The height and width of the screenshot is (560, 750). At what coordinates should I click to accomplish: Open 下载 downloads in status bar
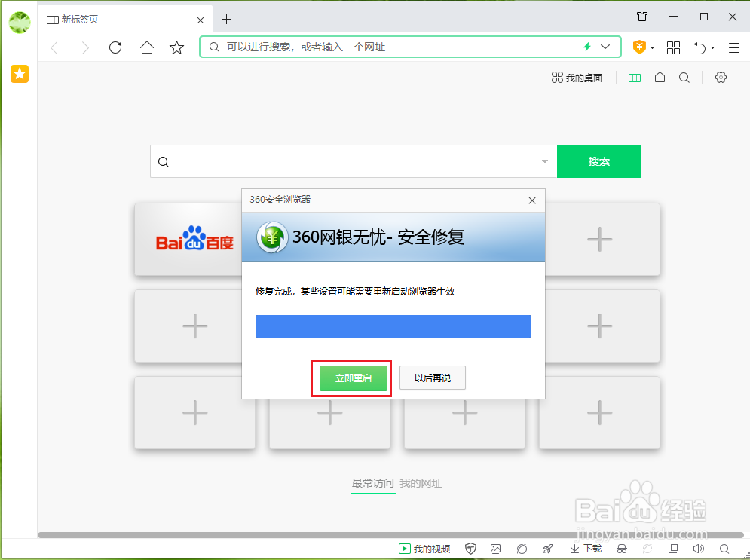586,549
